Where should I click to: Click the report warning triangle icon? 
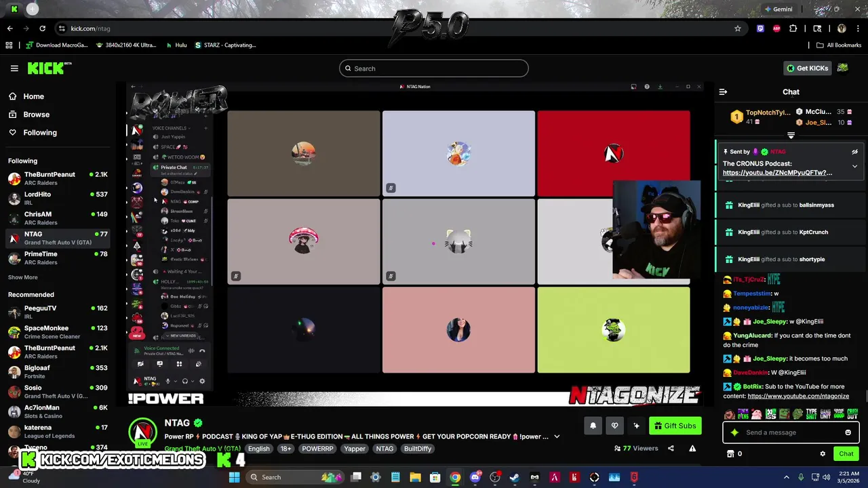coord(692,448)
